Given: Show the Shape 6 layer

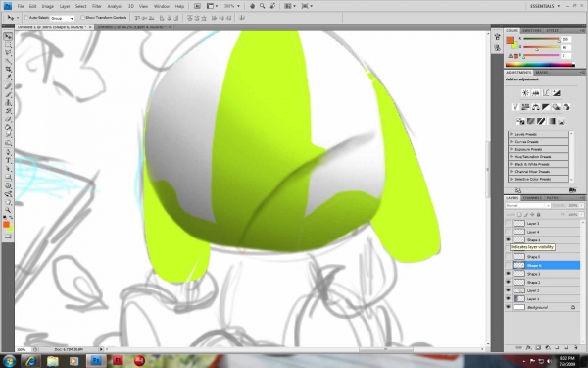Looking at the screenshot, I should pos(508,266).
